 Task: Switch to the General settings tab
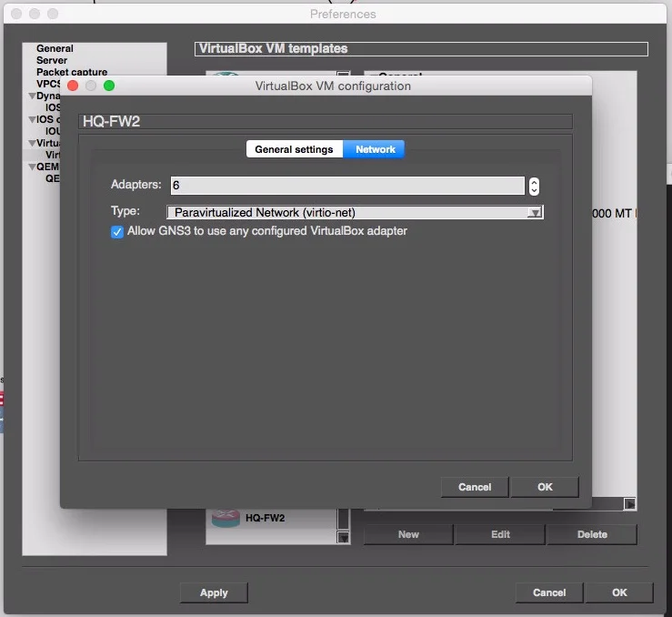coord(295,149)
